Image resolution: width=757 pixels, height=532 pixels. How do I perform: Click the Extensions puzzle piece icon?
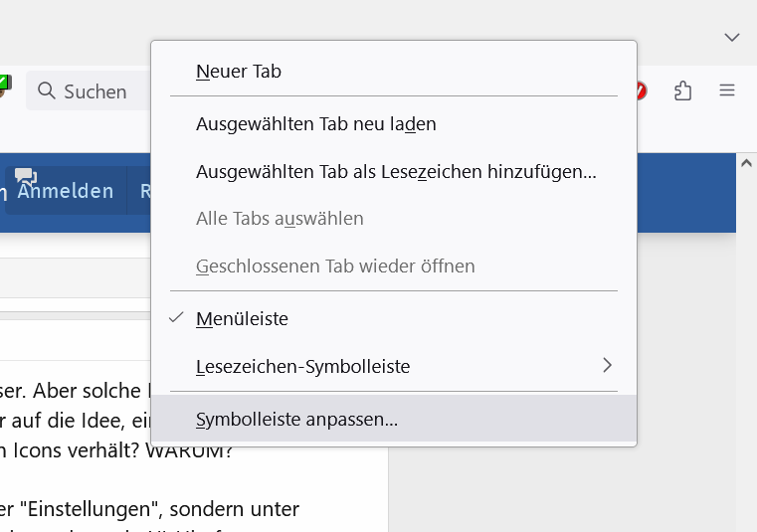click(x=682, y=90)
